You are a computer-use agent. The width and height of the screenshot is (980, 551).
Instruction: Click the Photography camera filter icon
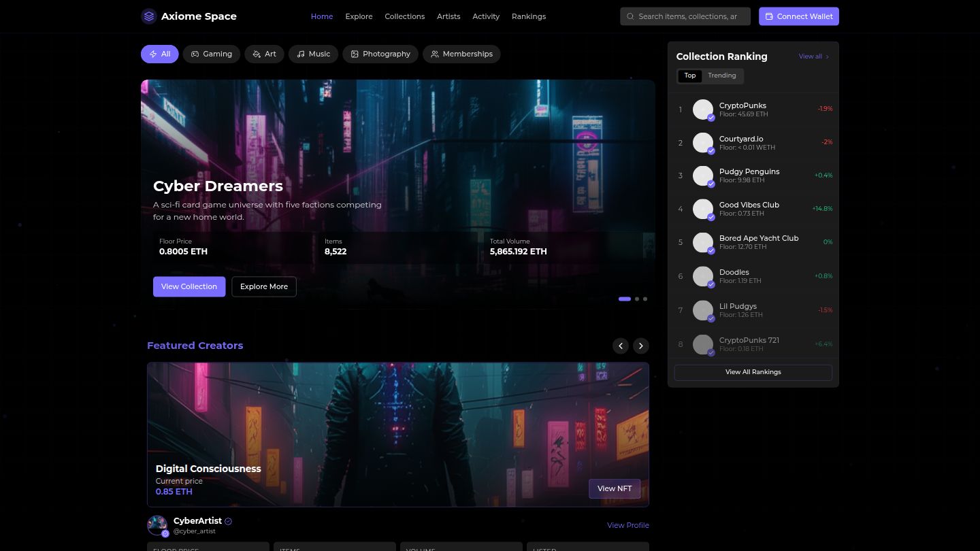pos(355,54)
